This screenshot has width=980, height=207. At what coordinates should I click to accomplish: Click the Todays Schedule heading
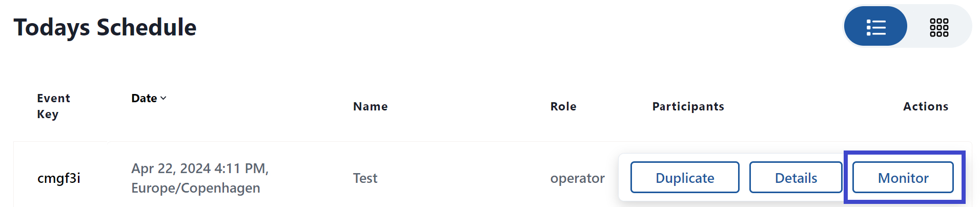(x=105, y=27)
